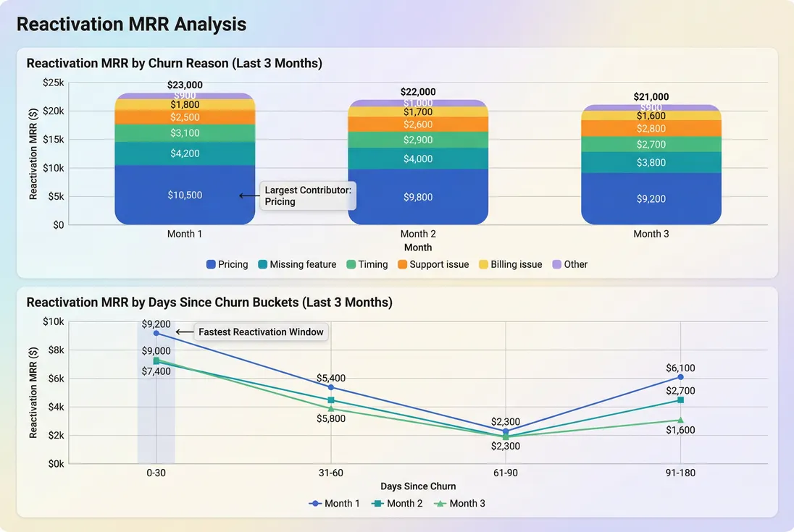Expand the Days Since Churn axis label
The height and width of the screenshot is (532, 794).
coord(418,486)
